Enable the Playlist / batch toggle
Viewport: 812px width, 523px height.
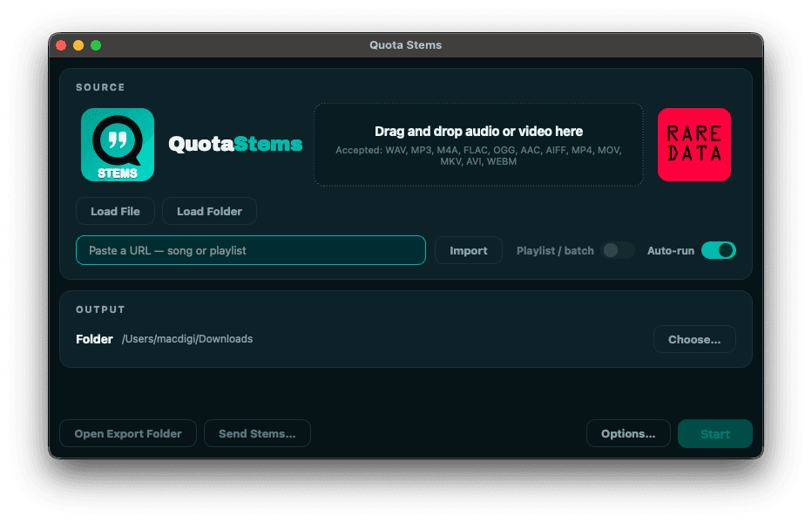point(618,251)
